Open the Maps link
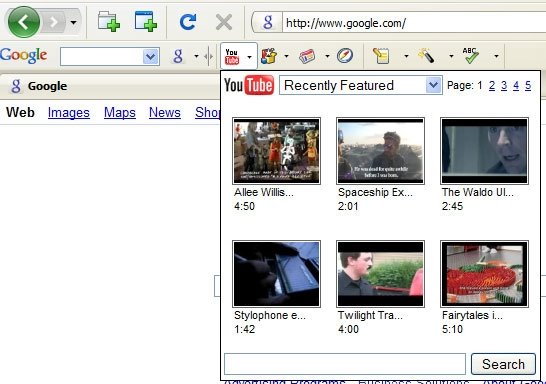This screenshot has height=384, width=546. (119, 112)
